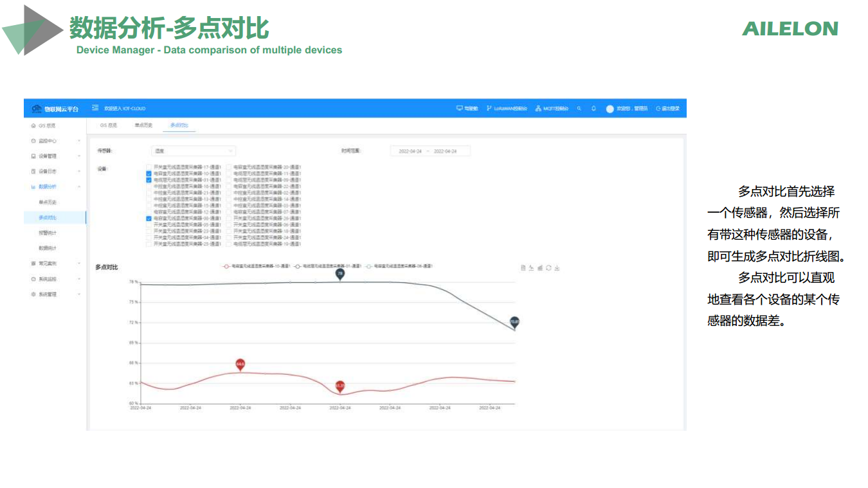Click the dark 70.8 marker pin
Screen dimensions: 868x488
click(514, 322)
